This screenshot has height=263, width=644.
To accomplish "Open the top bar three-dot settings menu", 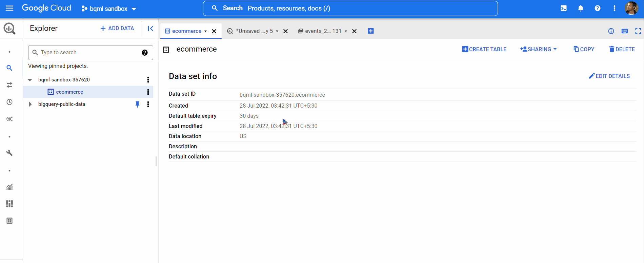I will 615,8.
